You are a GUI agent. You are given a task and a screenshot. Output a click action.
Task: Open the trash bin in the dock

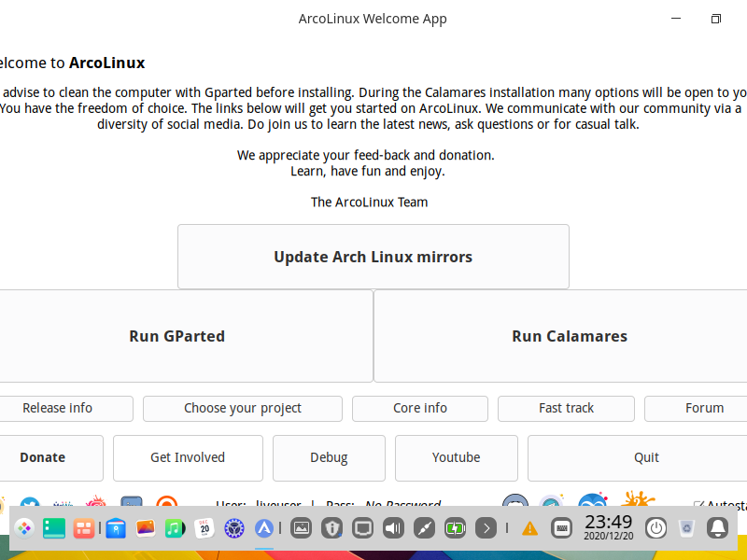pyautogui.click(x=686, y=528)
